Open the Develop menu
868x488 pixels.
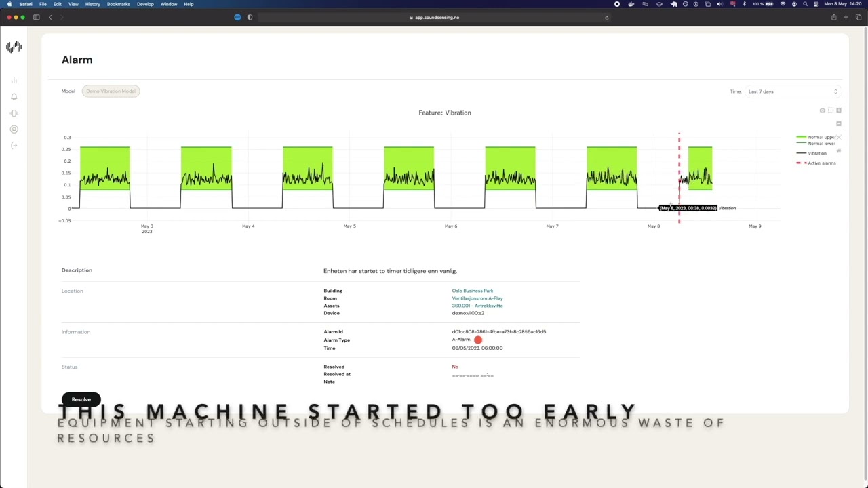(145, 4)
